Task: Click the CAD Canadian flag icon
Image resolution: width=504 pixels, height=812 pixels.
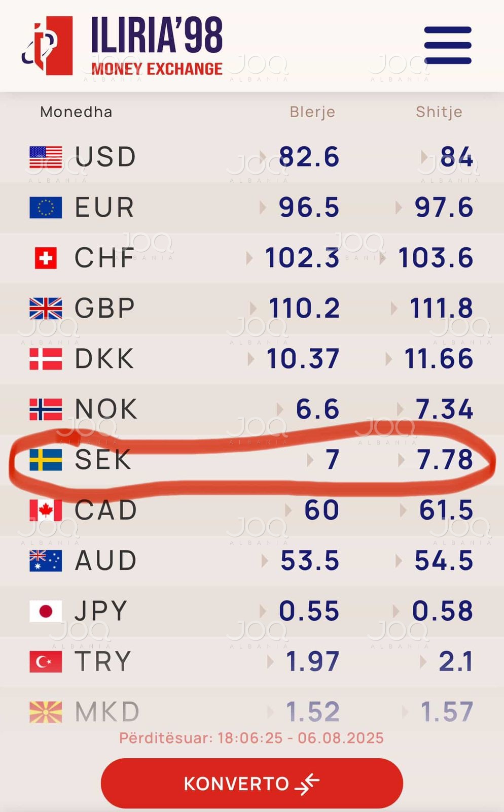Action: click(x=46, y=510)
